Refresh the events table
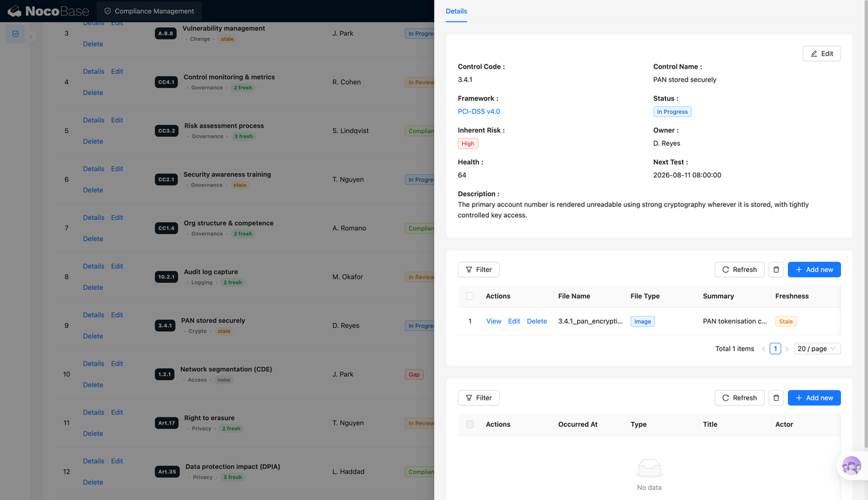This screenshot has height=500, width=868. pos(739,398)
